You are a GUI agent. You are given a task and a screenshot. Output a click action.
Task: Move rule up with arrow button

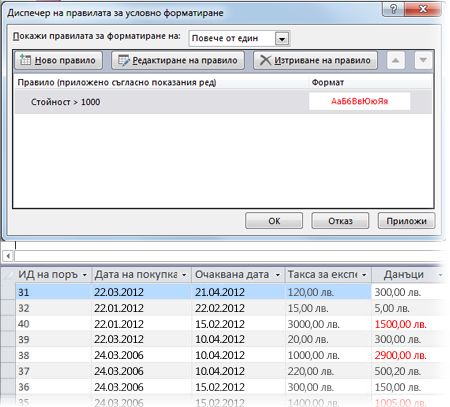(396, 60)
